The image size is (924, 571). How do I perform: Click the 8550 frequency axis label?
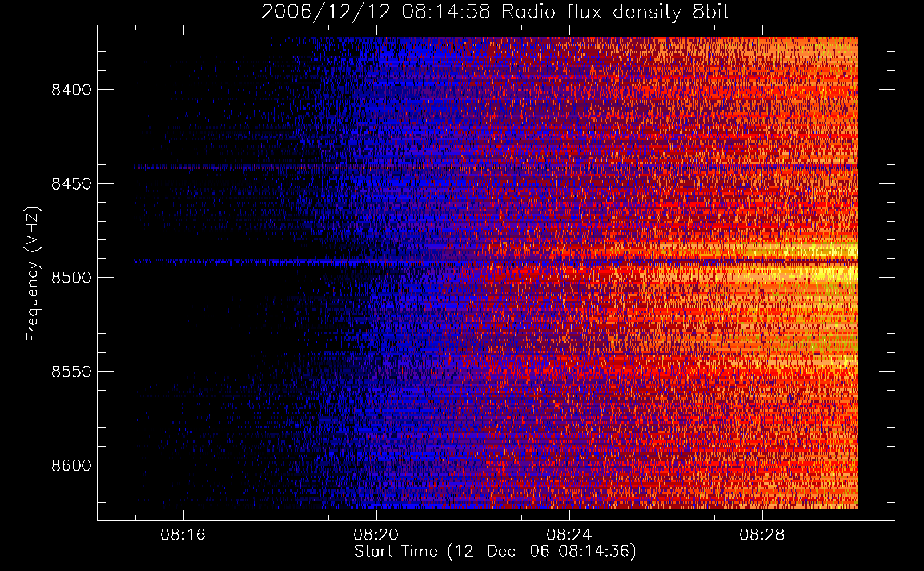click(x=71, y=372)
